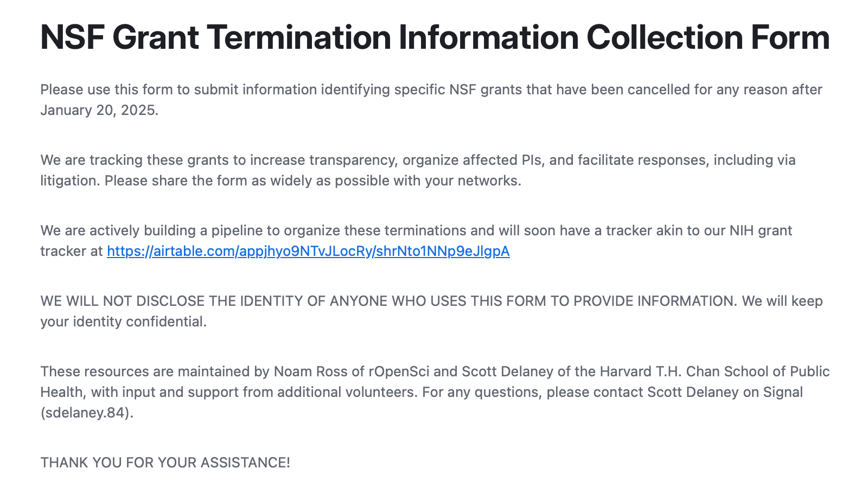Open the Airtable NIH grant tracker link
Image resolution: width=868 pixels, height=488 pixels.
click(308, 252)
